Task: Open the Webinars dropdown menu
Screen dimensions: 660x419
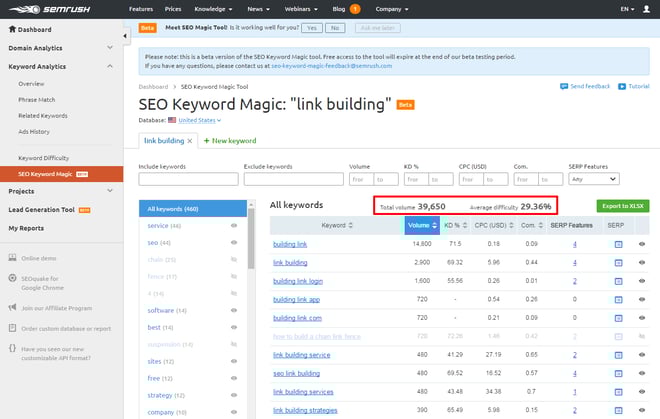Action: click(x=301, y=9)
